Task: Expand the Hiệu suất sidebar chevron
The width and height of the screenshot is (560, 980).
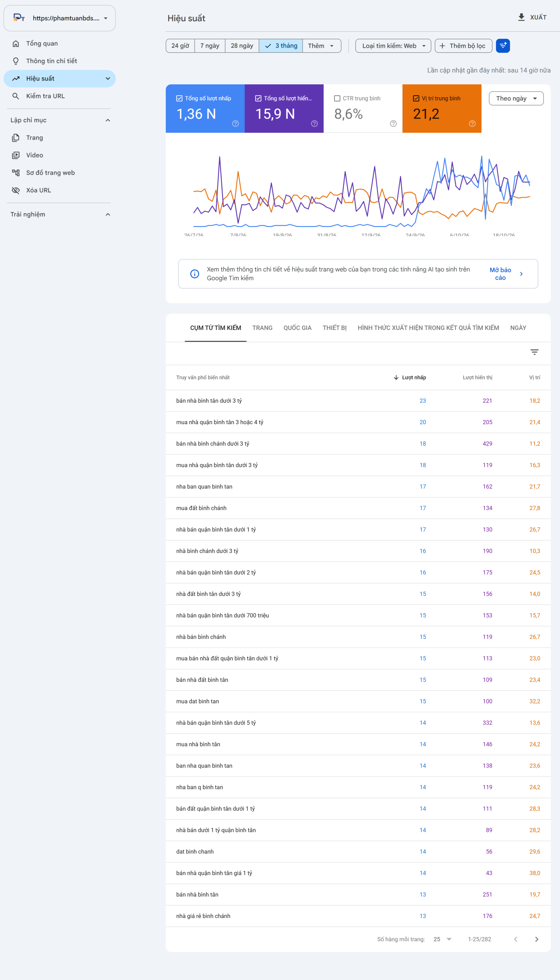Action: 108,78
